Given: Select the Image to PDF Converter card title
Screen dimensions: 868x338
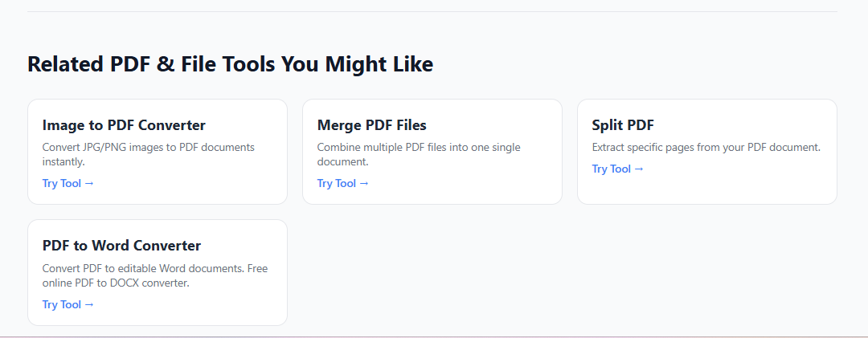Looking at the screenshot, I should click(124, 125).
